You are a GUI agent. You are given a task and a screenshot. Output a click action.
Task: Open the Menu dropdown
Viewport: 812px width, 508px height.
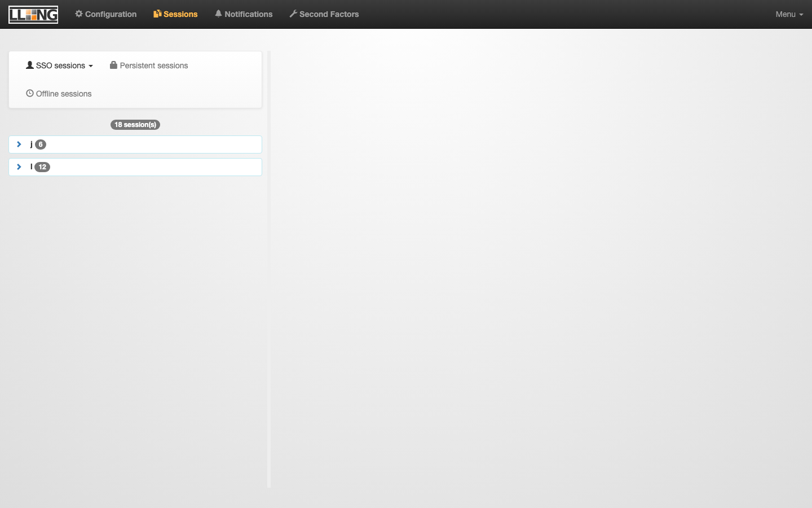pos(789,14)
